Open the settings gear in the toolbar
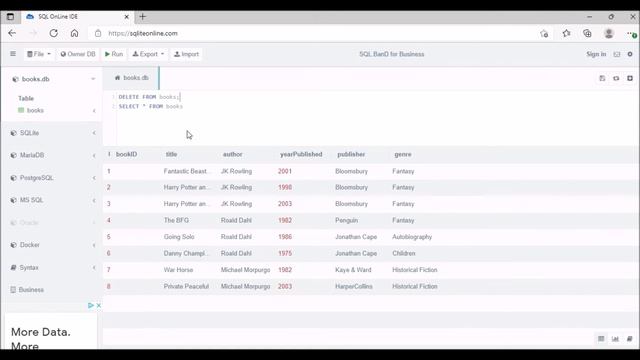This screenshot has width=640, height=360. pos(630,54)
